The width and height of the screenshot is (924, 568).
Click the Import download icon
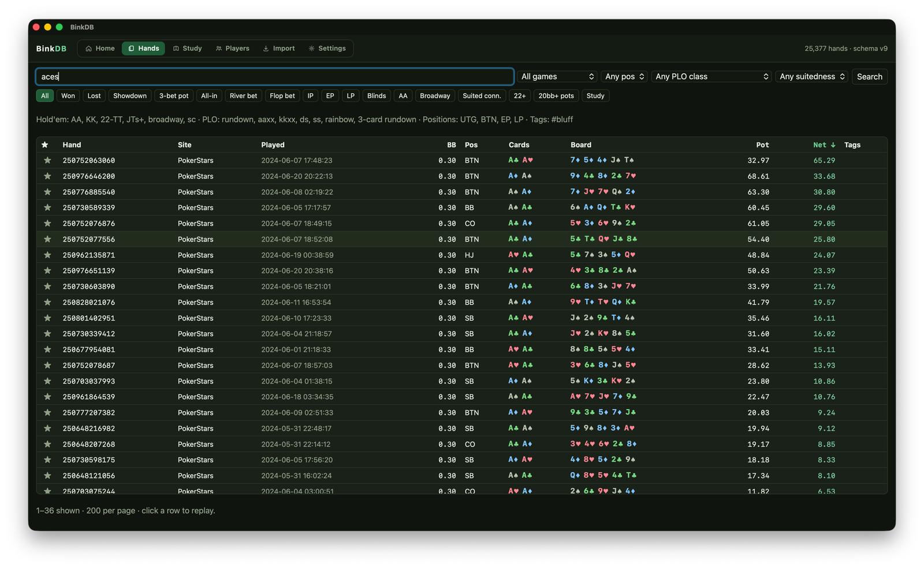(x=266, y=49)
